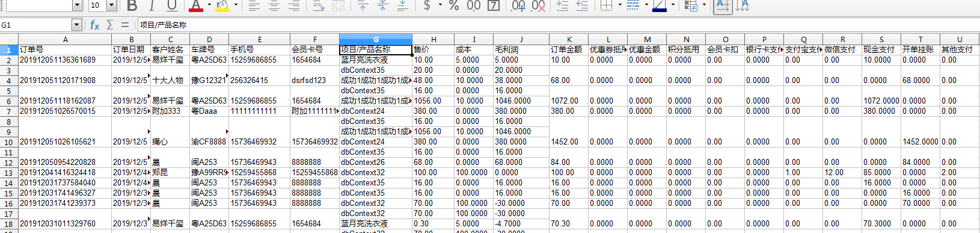
Task: Set top-to-bottom text direction
Action: (743, 6)
